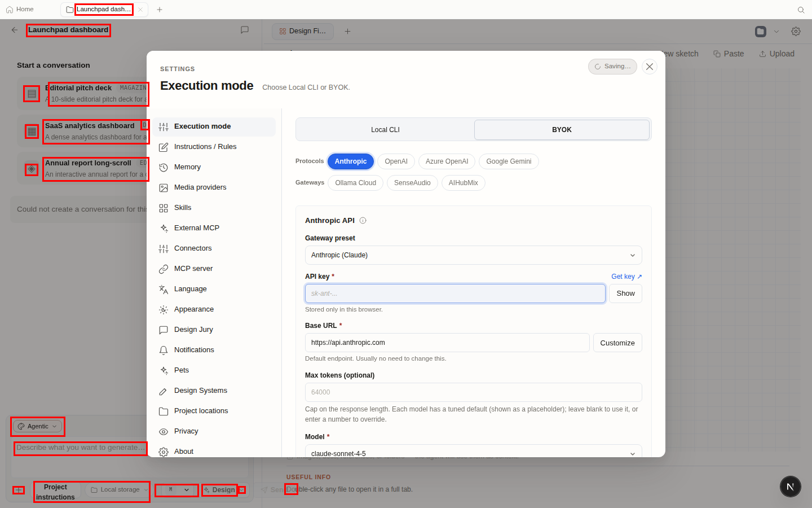
Task: Close the Settings dialog
Action: pos(650,67)
